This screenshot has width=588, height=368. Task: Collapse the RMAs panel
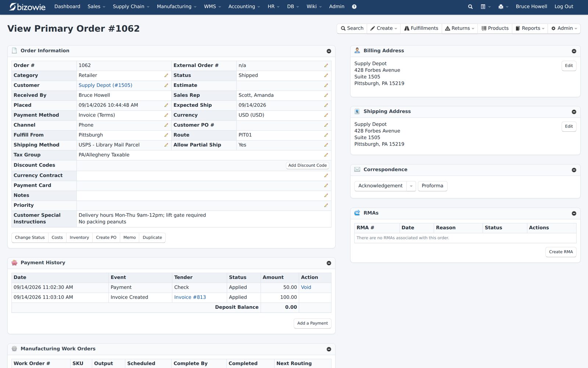[574, 213]
